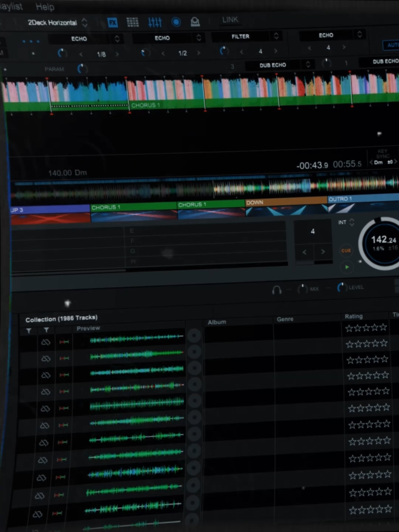Image resolution: width=399 pixels, height=532 pixels.
Task: Click the 142.24 BPM display
Action: click(384, 240)
